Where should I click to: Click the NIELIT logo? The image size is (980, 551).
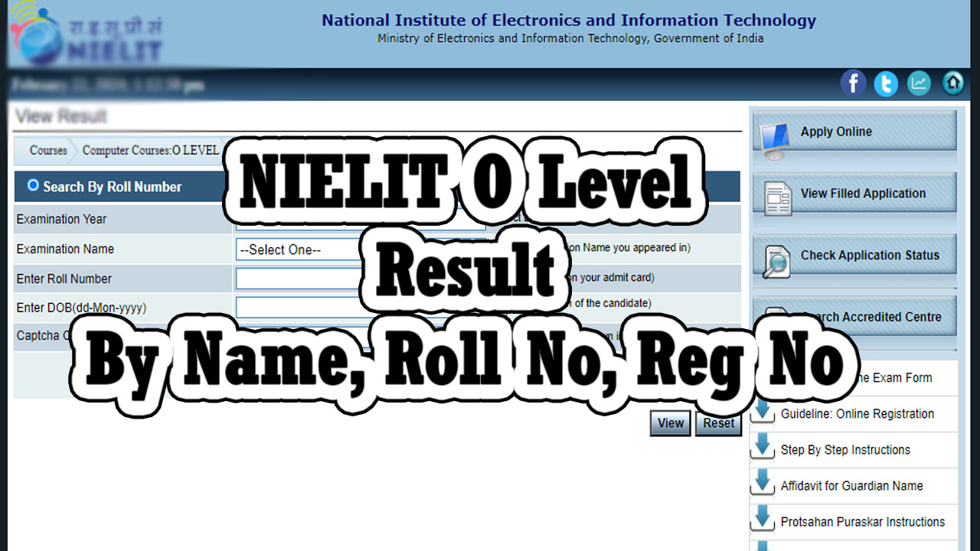[x=85, y=34]
